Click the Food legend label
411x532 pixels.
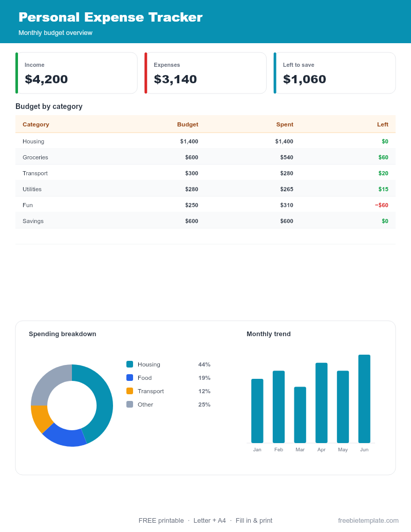point(144,378)
